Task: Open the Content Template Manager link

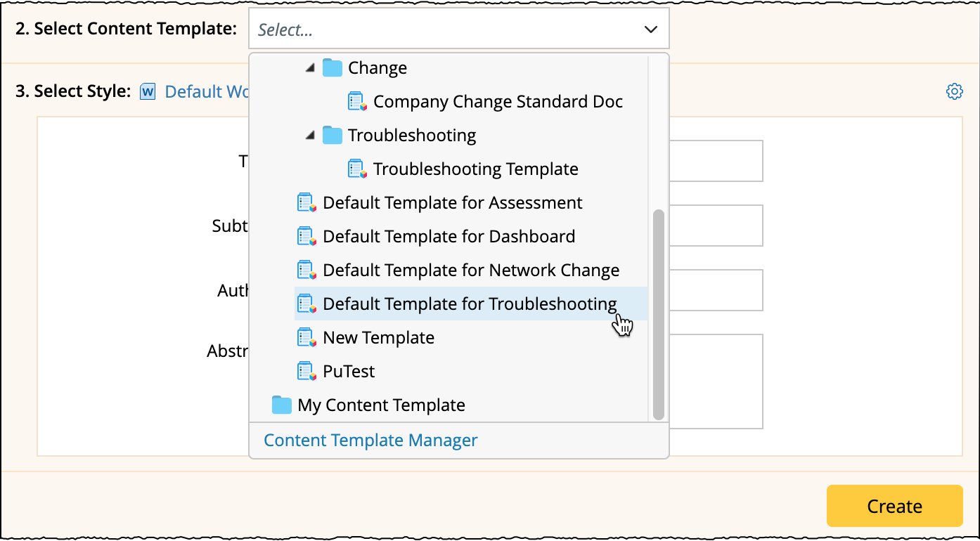Action: point(370,441)
